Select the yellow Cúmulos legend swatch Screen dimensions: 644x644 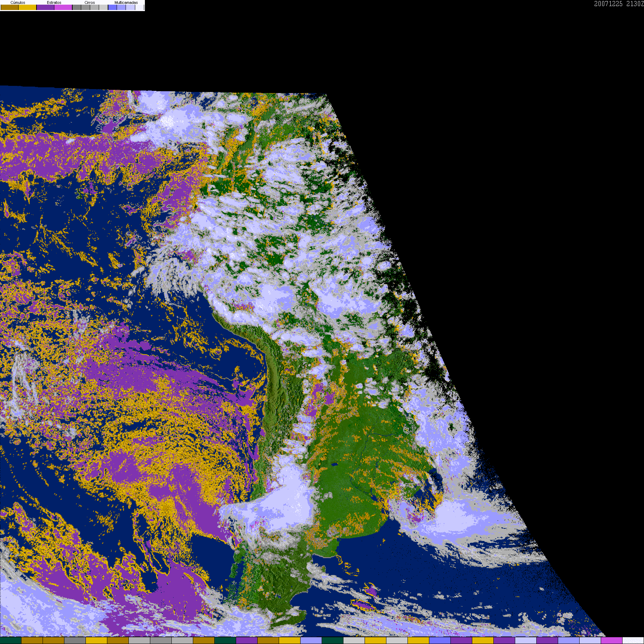point(28,8)
